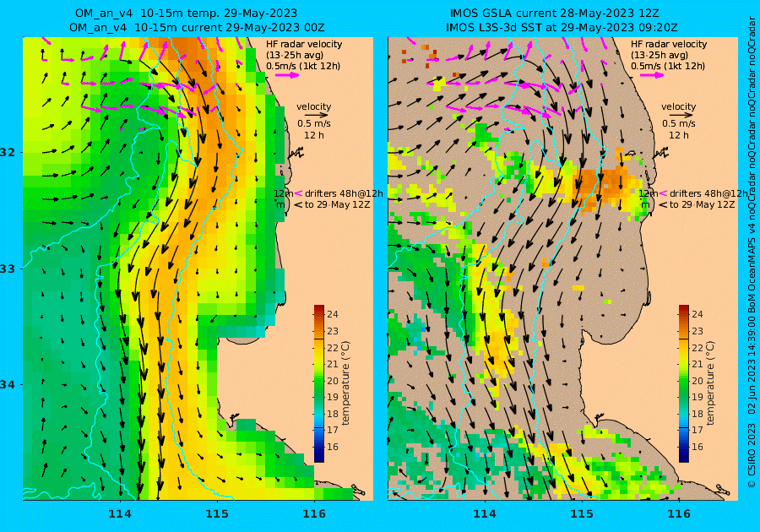Click the 'velocity' label in right map
This screenshot has width=760, height=532.
[x=679, y=106]
